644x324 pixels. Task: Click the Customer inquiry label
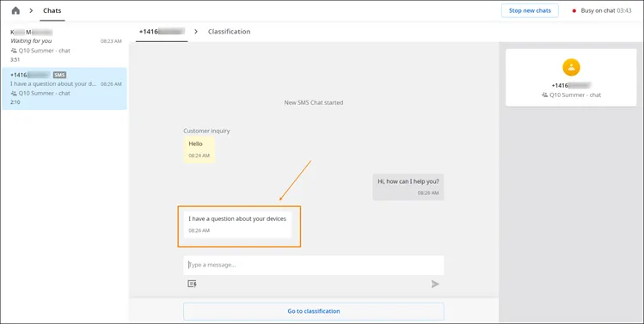206,131
